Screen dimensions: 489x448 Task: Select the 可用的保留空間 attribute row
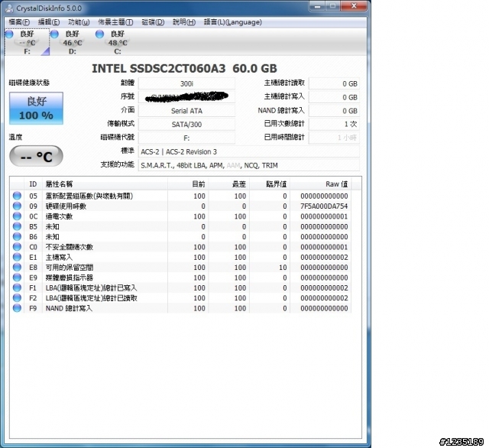click(181, 268)
